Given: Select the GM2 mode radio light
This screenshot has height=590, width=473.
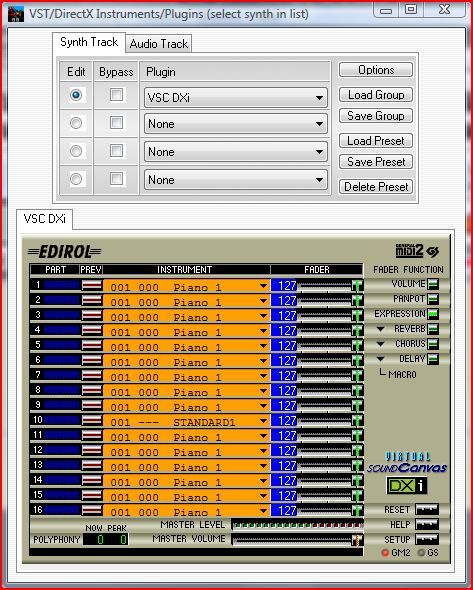Looking at the screenshot, I should (x=385, y=553).
